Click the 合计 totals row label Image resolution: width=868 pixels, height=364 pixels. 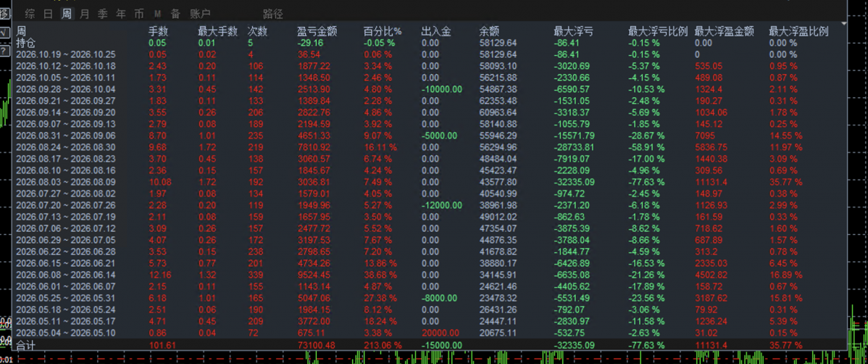point(25,346)
